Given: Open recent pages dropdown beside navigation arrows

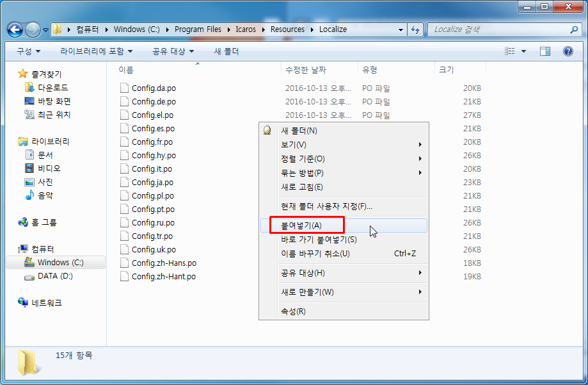Looking at the screenshot, I should pyautogui.click(x=46, y=29).
